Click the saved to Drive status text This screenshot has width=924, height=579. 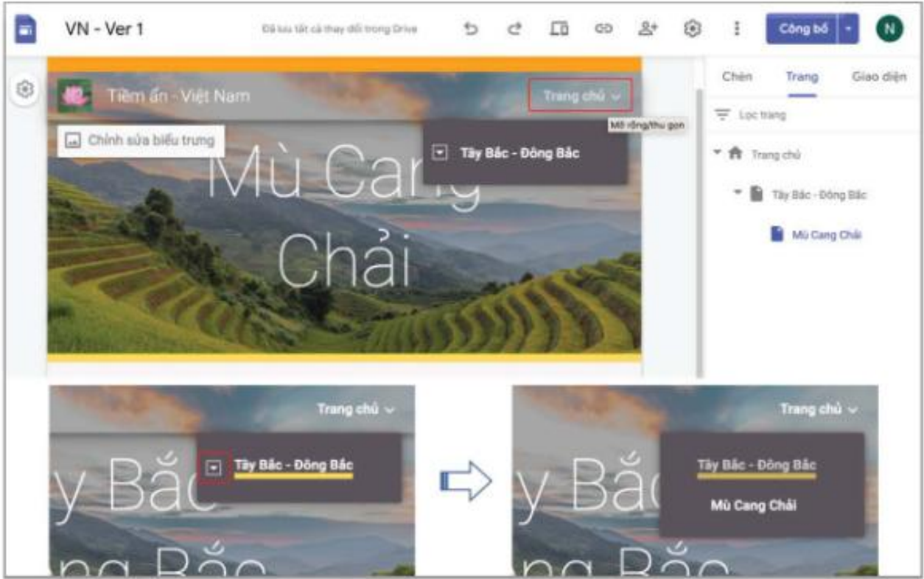pos(340,29)
